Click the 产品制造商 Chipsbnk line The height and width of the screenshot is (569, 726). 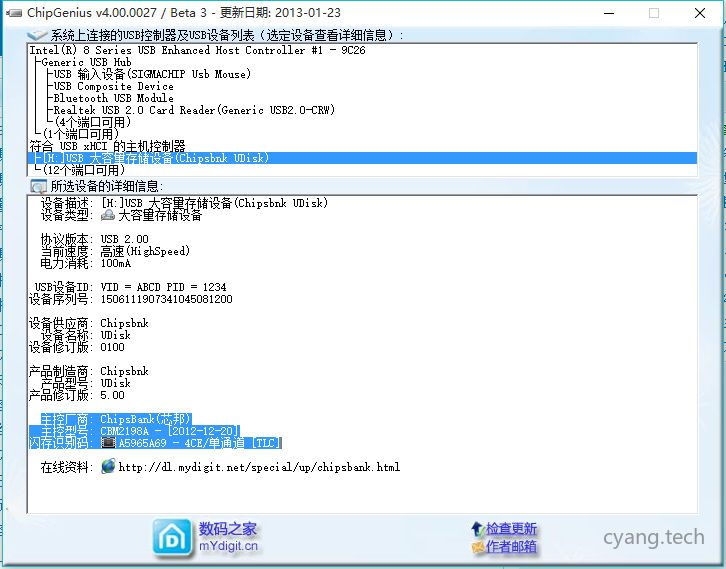pyautogui.click(x=89, y=371)
